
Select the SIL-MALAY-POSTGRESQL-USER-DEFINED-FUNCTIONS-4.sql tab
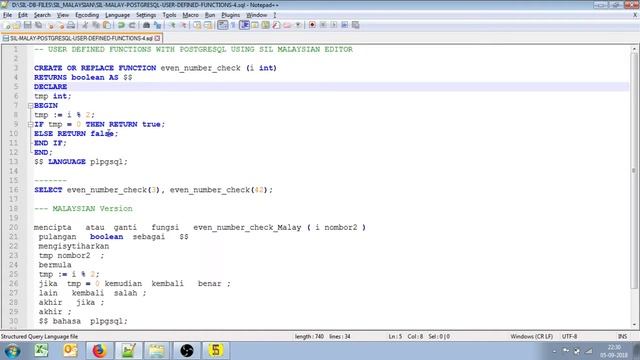point(81,38)
